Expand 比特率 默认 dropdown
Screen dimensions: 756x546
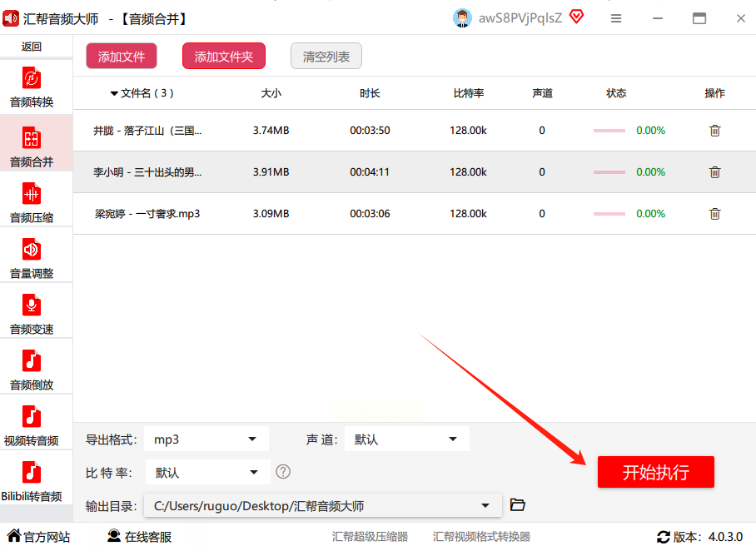pyautogui.click(x=208, y=472)
